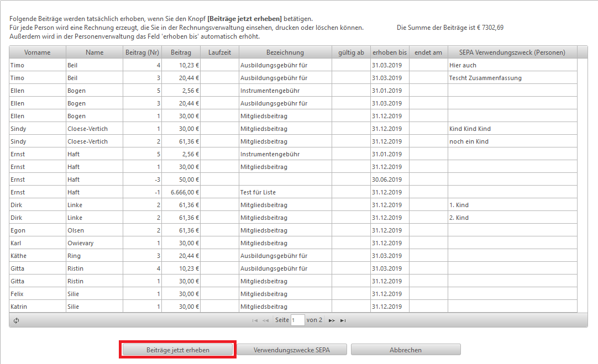This screenshot has height=364, width=598.
Task: Click Beiträge jetzt erheben button
Action: [x=178, y=350]
